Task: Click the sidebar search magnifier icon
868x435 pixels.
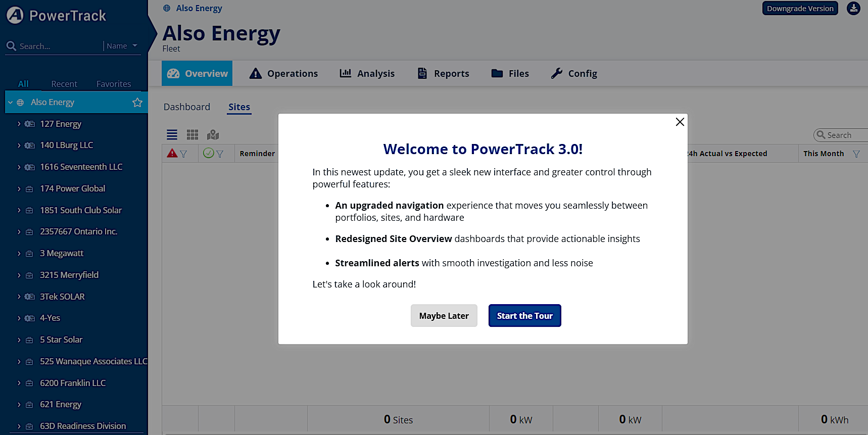Action: pyautogui.click(x=11, y=46)
